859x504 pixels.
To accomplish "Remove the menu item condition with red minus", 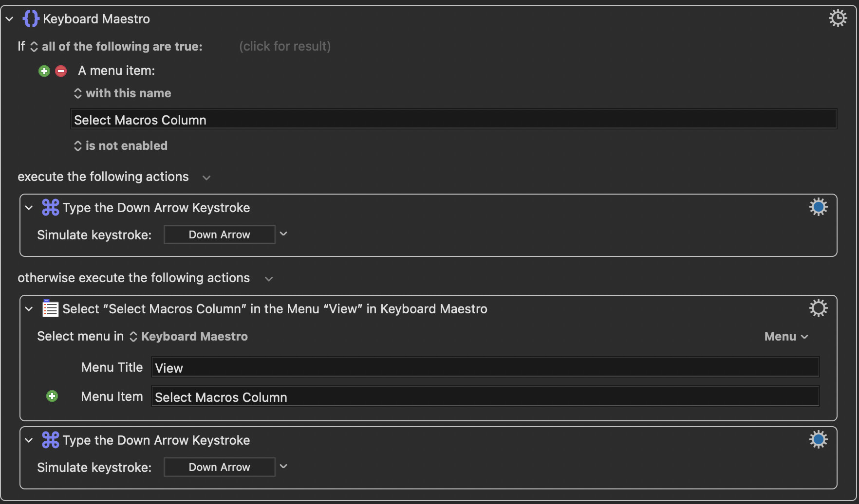I will pos(61,71).
